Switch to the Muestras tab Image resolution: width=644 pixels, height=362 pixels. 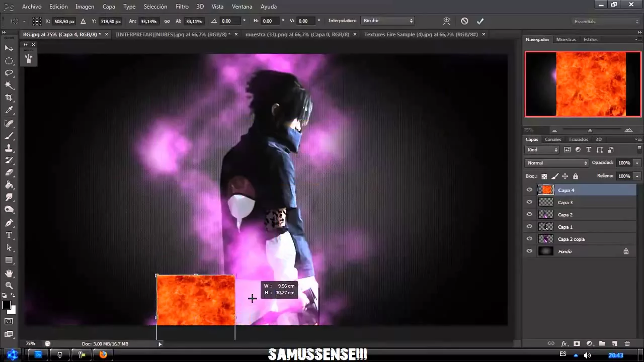[x=566, y=39]
